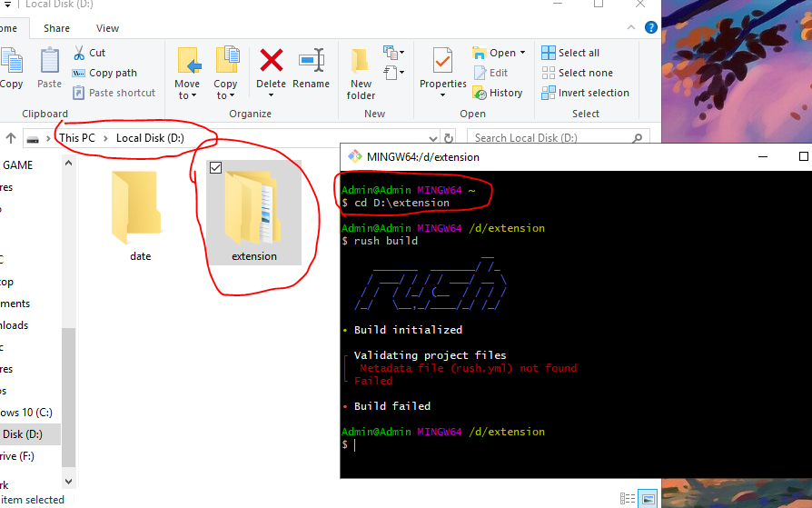Screen dimensions: 812x508
Task: Open the Move to dropdown
Action: click(x=187, y=73)
